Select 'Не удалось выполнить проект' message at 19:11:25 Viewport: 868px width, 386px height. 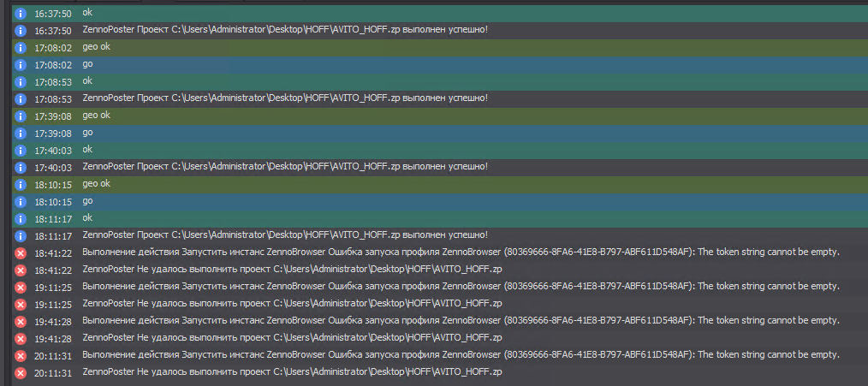[292, 304]
